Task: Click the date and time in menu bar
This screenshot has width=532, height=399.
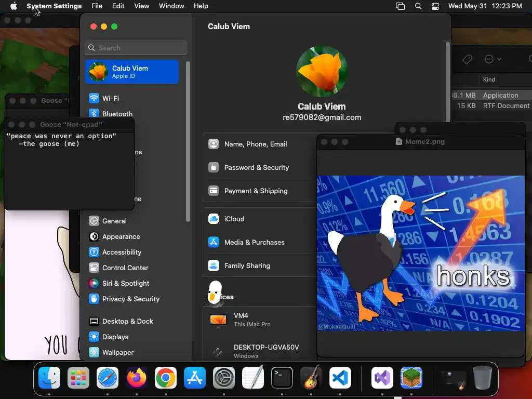Action: tap(485, 6)
